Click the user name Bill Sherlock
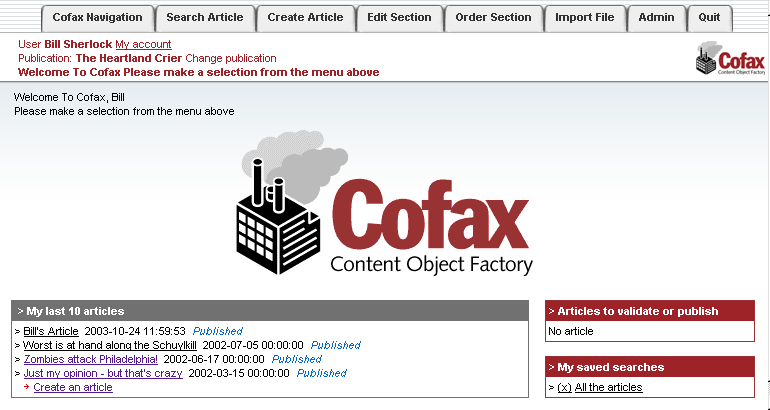Viewport: 770px width, 410px height. [x=78, y=44]
